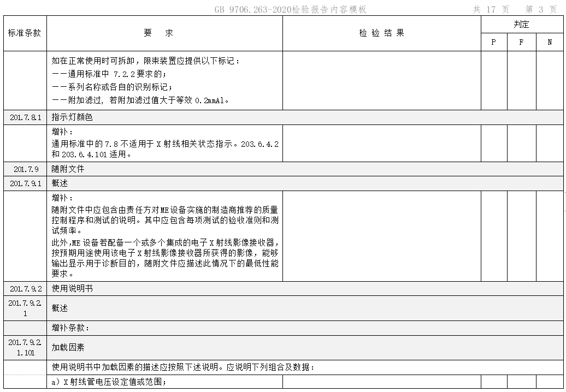Select the 判定 header cell
The height and width of the screenshot is (392, 566).
[522, 25]
